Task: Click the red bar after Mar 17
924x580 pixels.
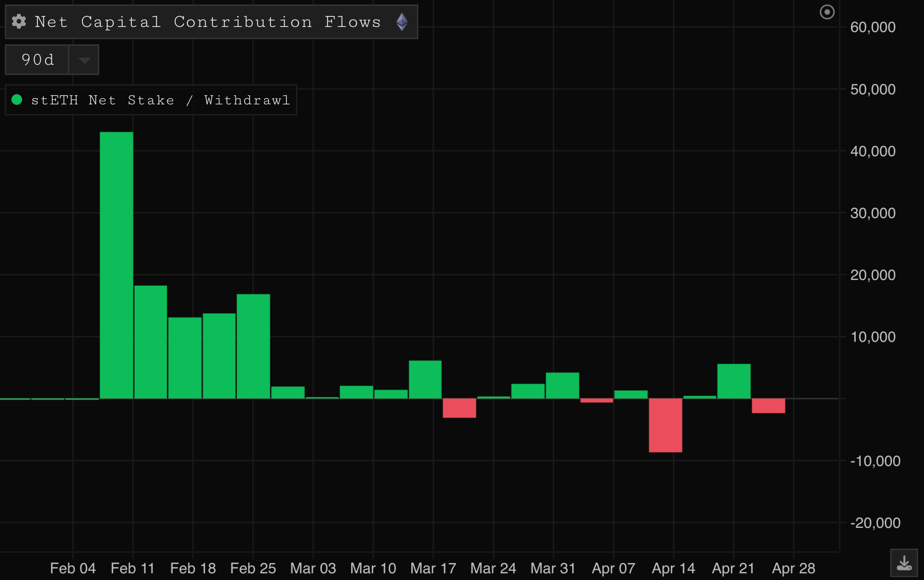Action: coord(459,408)
